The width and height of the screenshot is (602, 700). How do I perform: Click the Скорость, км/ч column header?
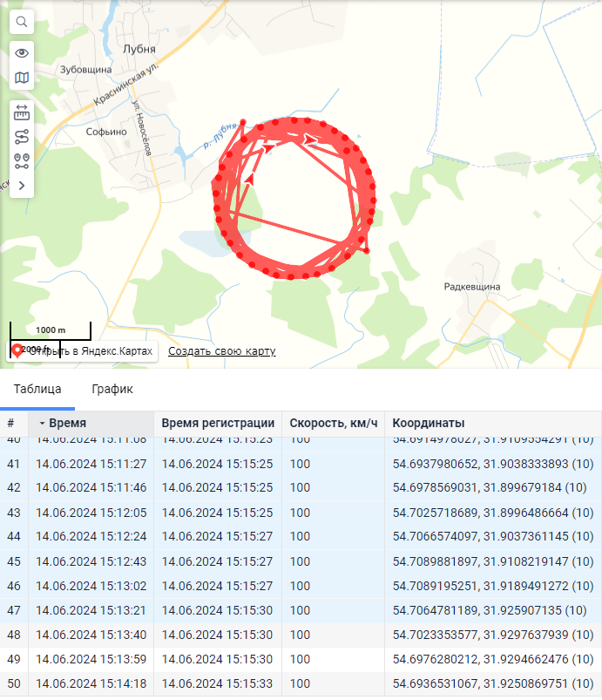332,423
